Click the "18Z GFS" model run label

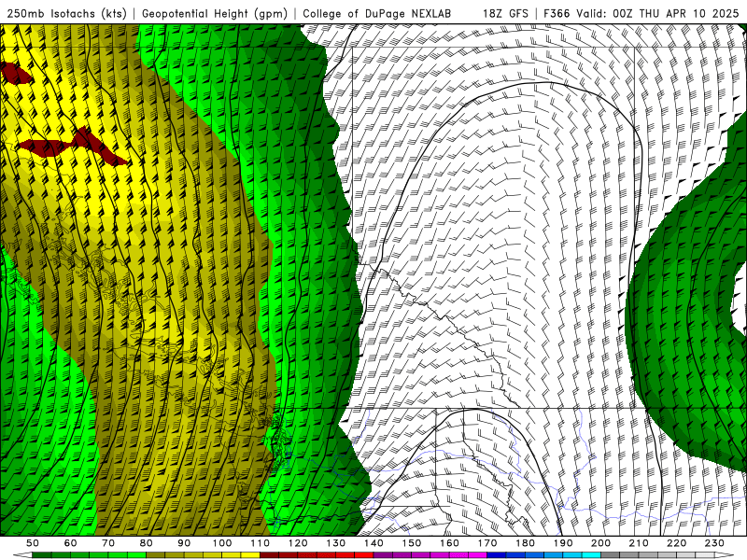(505, 13)
